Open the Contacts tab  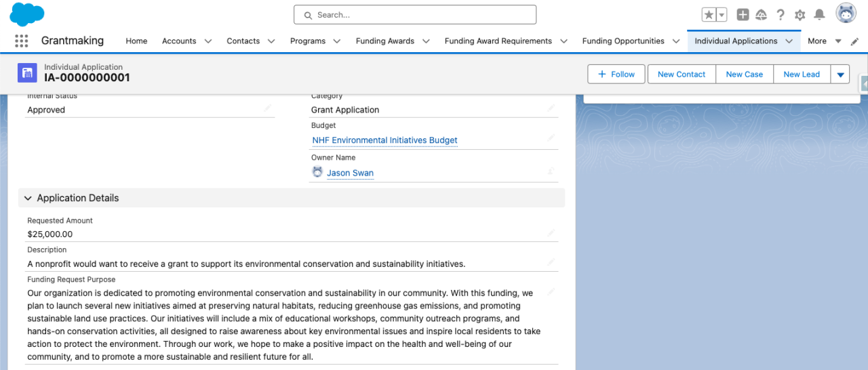point(243,41)
